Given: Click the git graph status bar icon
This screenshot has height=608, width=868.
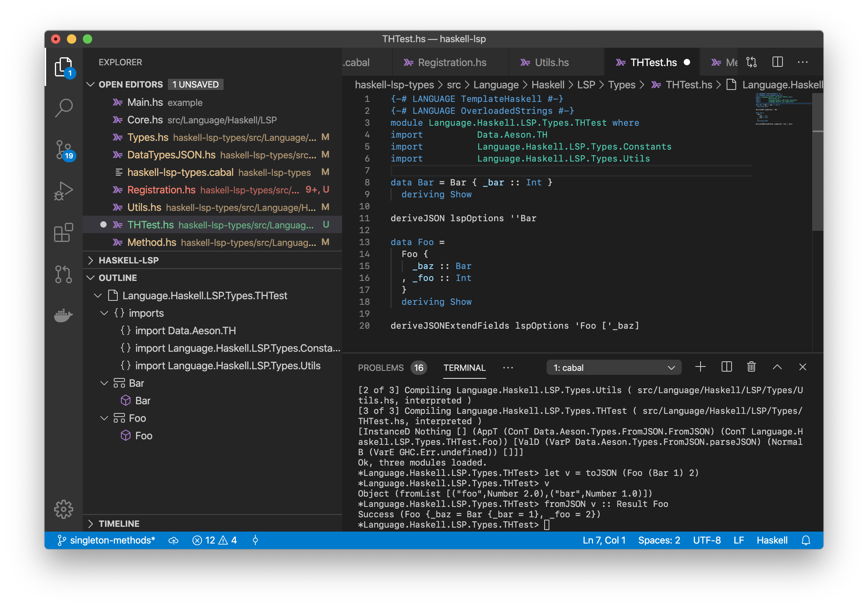Looking at the screenshot, I should click(x=255, y=540).
